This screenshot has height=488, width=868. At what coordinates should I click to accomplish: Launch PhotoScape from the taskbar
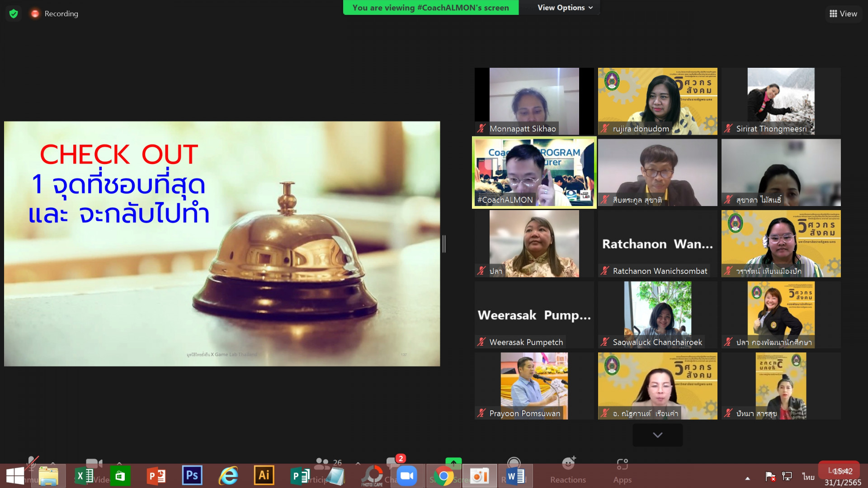tap(372, 476)
